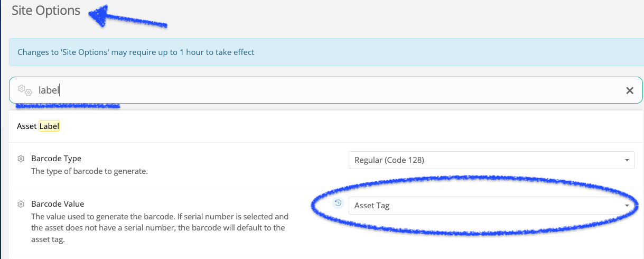Viewport: 644px width, 259px height.
Task: Open the Barcode Value Asset Tag dropdown
Action: click(x=491, y=206)
